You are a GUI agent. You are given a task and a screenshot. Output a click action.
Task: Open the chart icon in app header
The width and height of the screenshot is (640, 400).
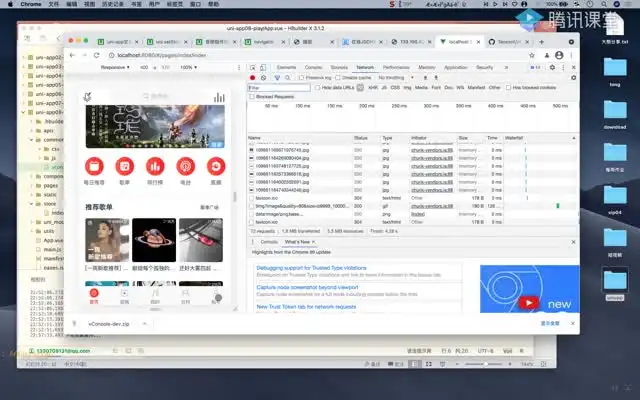point(218,97)
